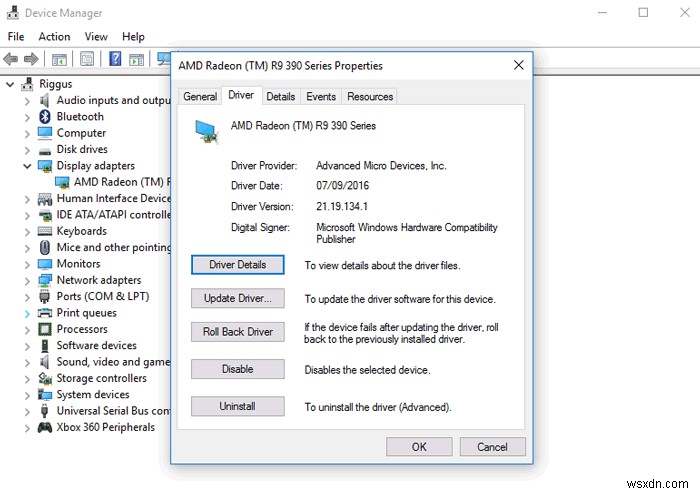This screenshot has height=494, width=700.
Task: Open the View menu
Action: tap(96, 37)
